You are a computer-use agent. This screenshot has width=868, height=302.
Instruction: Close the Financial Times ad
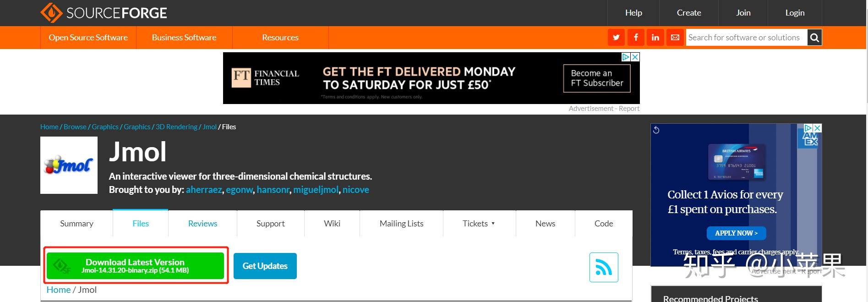pyautogui.click(x=635, y=57)
